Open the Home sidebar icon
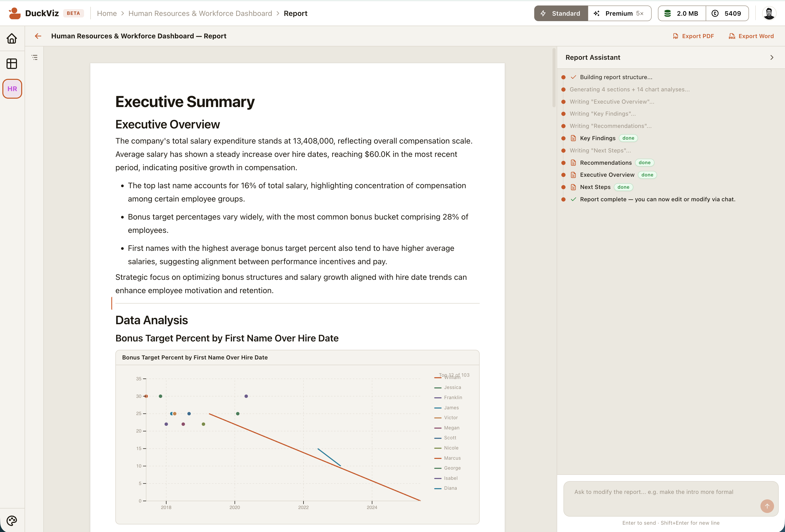 pyautogui.click(x=12, y=39)
